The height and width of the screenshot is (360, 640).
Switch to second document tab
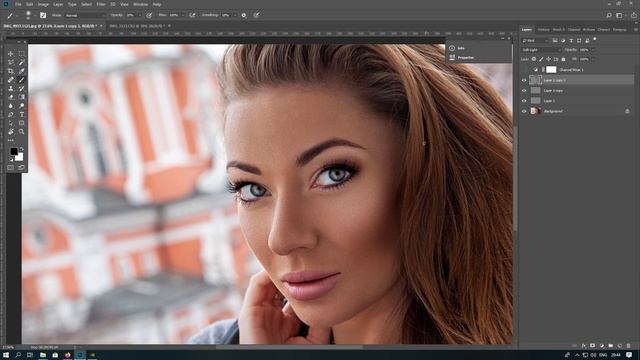click(136, 26)
